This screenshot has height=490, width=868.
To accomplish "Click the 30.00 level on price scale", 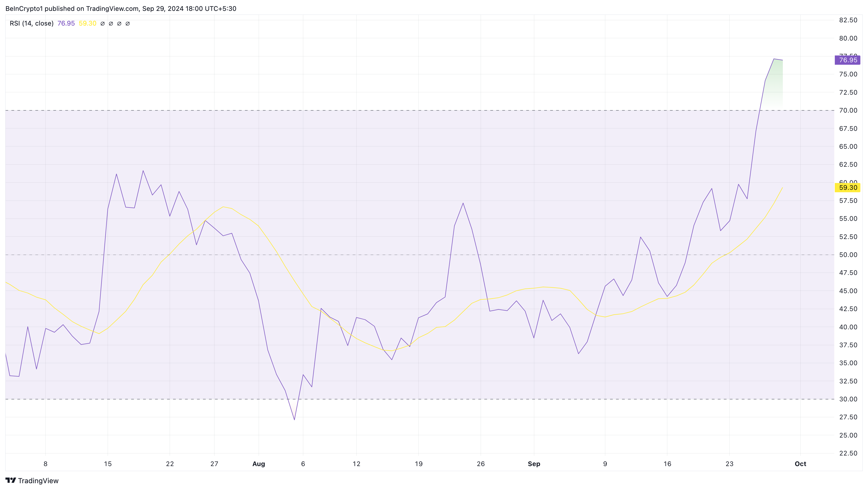I will tap(848, 399).
